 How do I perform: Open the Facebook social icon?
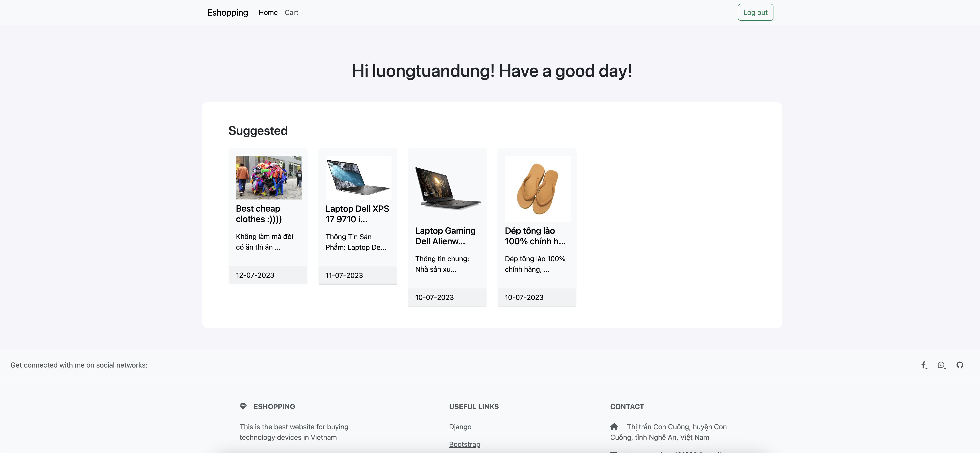click(x=924, y=365)
